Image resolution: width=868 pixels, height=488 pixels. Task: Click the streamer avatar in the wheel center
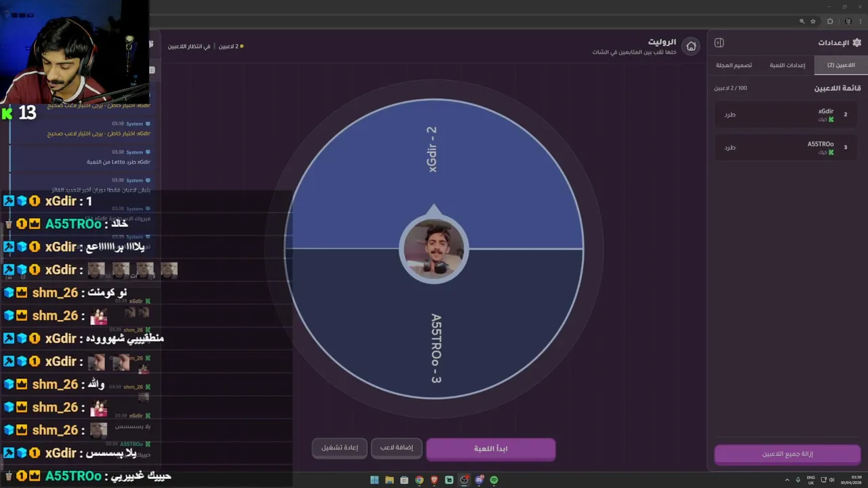[434, 249]
